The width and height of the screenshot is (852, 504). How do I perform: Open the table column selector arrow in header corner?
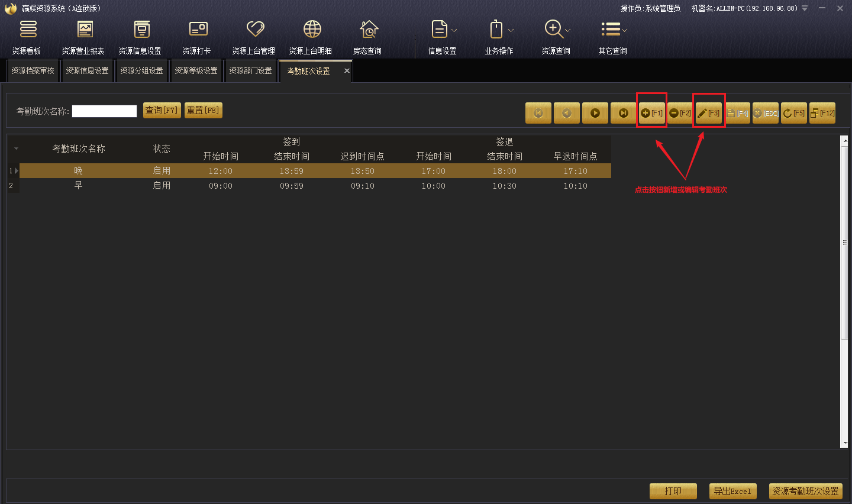pyautogui.click(x=16, y=148)
